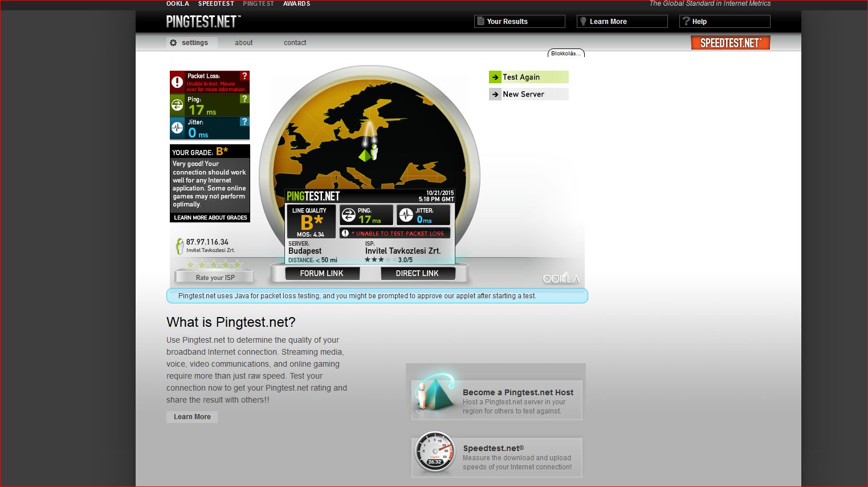This screenshot has height=487, width=868.
Task: Click the packet loss warning icon in result card
Action: tap(345, 233)
